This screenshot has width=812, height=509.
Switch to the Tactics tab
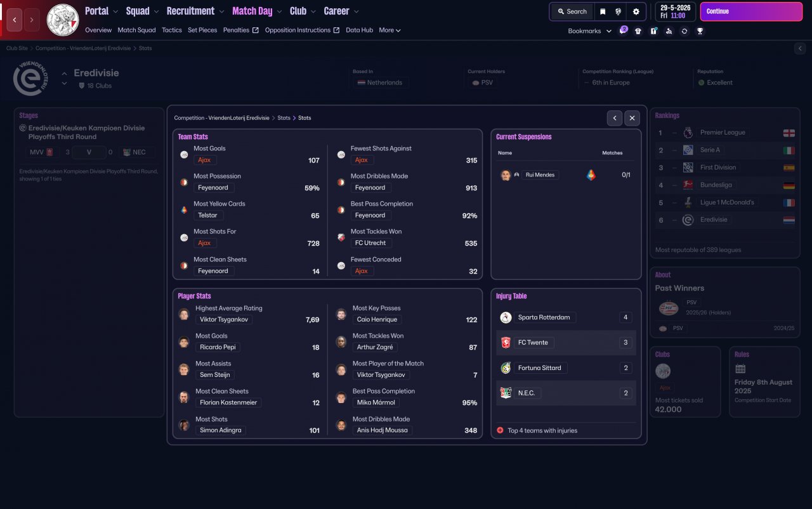[x=171, y=30]
